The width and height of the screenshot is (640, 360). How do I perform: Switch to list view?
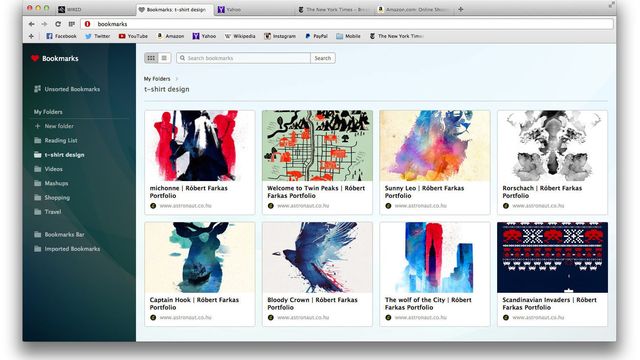click(x=164, y=58)
